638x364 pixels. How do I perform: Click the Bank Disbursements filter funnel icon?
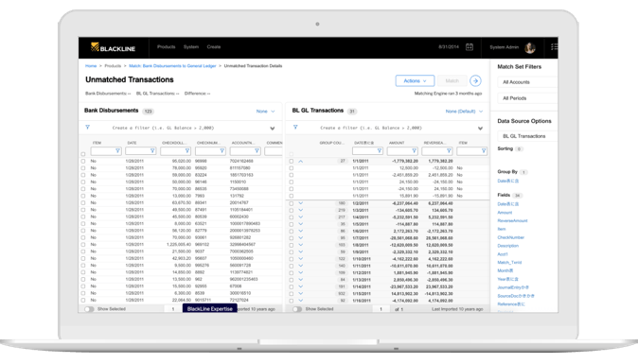87,127
